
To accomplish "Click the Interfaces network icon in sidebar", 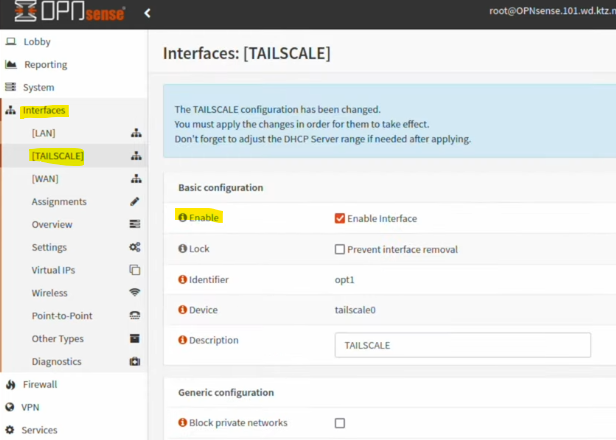I will pyautogui.click(x=11, y=110).
